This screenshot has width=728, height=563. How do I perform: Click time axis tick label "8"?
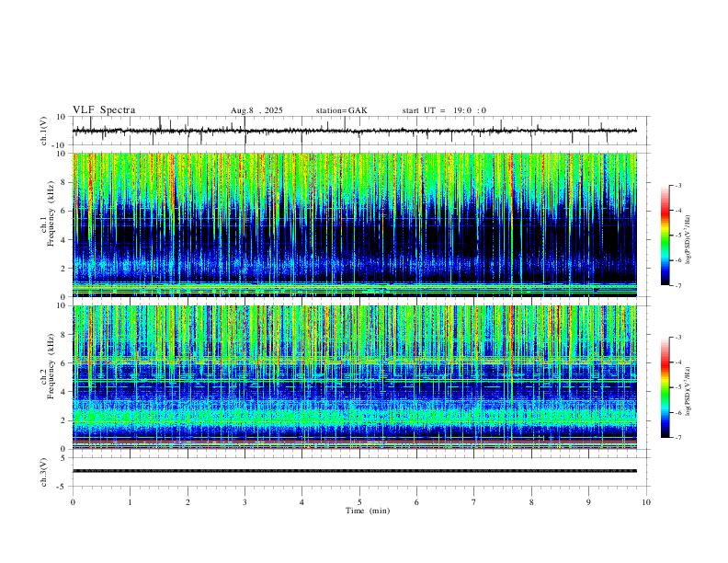pyautogui.click(x=531, y=502)
